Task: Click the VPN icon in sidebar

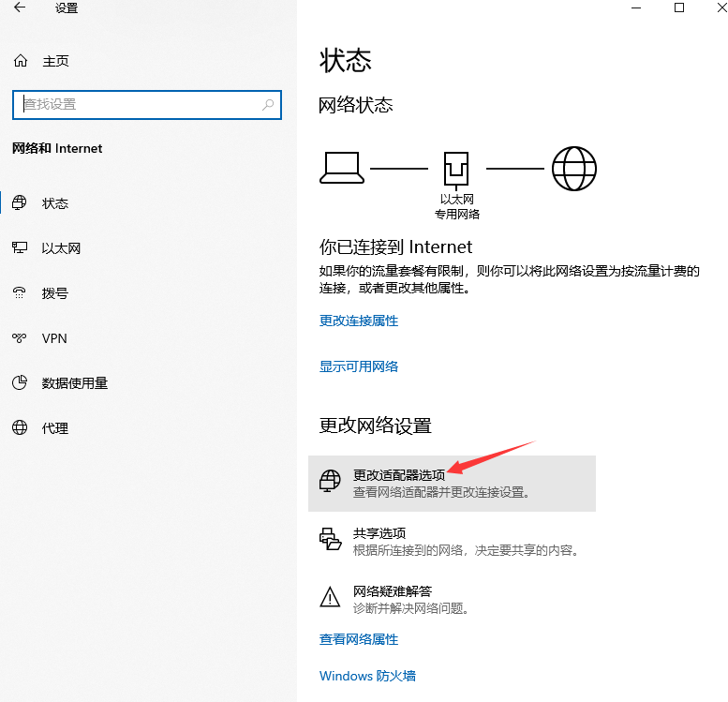Action: pos(20,338)
